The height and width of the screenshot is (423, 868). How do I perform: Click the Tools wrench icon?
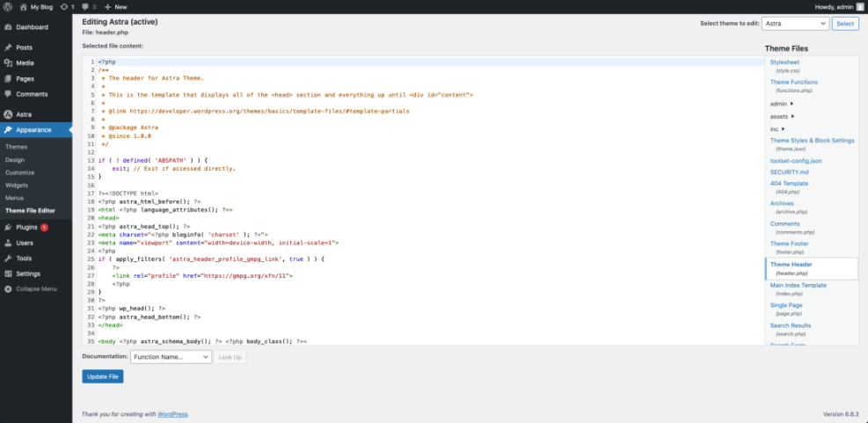point(8,258)
